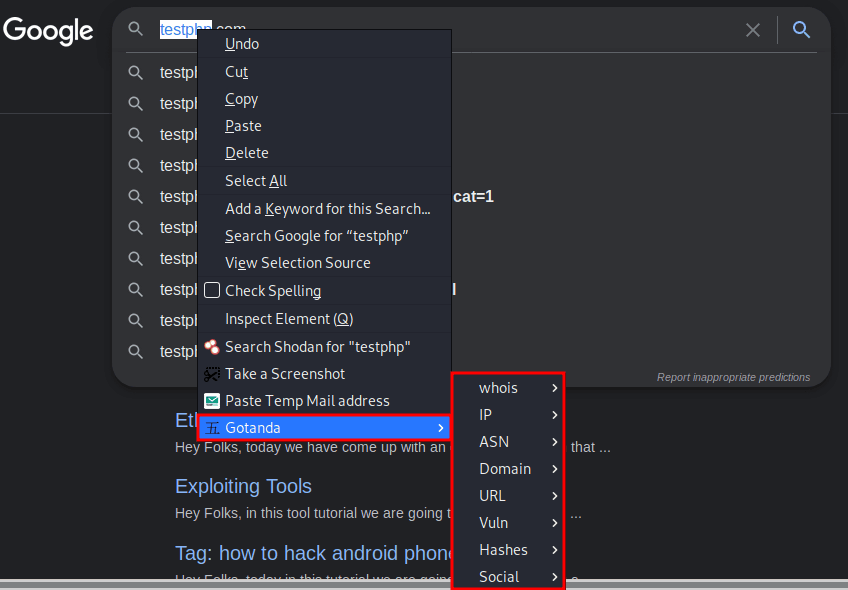848x590 pixels.
Task: Open the Social submenu item
Action: [x=508, y=577]
